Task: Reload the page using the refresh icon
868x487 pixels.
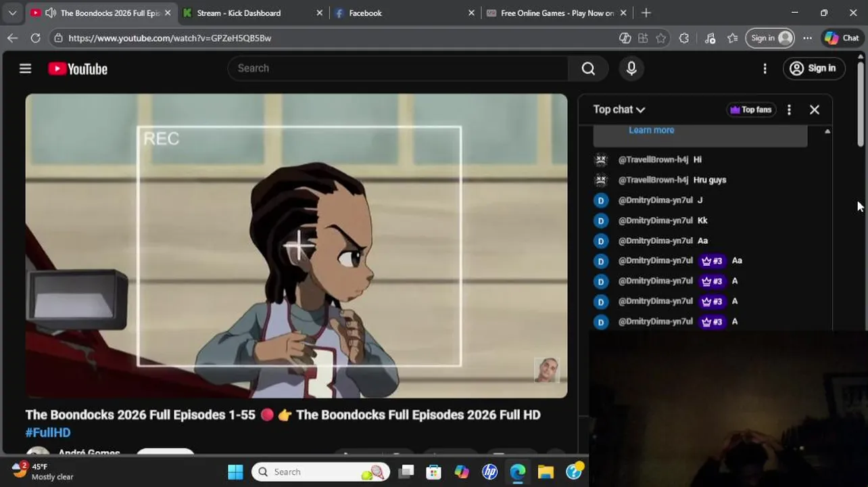Action: coord(35,38)
